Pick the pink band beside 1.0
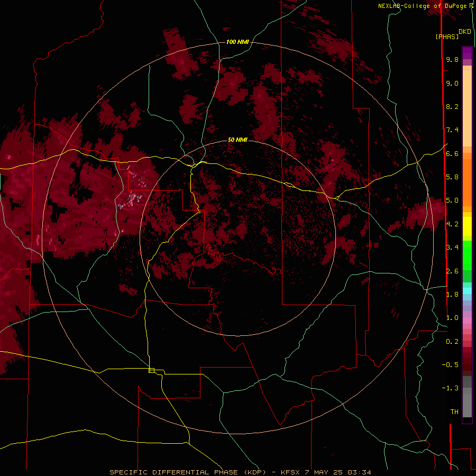This screenshot has width=476, height=476. tap(467, 321)
